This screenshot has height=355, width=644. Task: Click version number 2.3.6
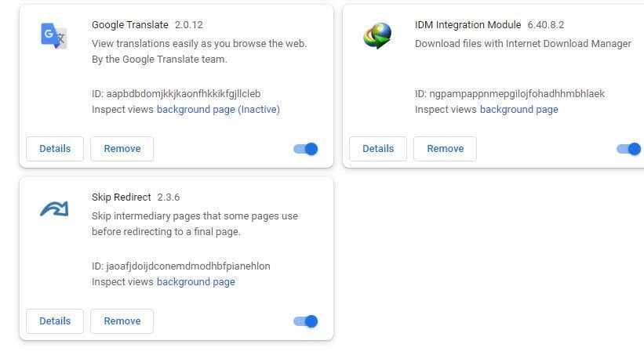169,197
